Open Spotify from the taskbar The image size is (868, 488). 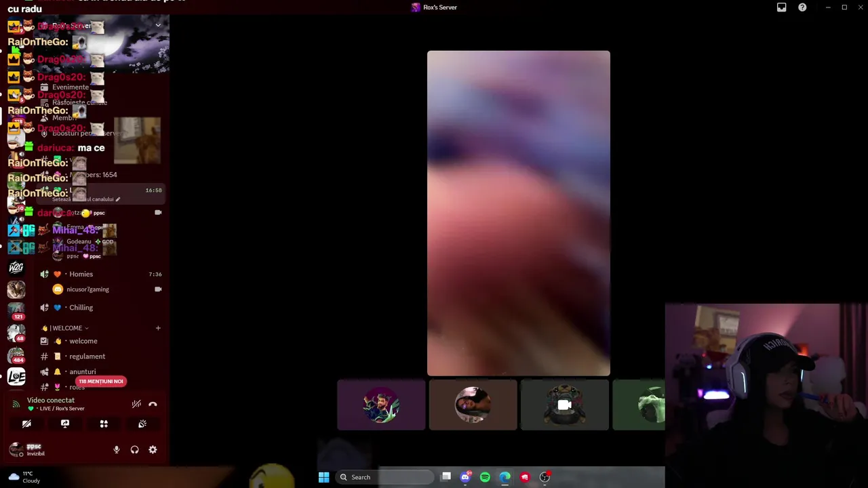pos(485,477)
